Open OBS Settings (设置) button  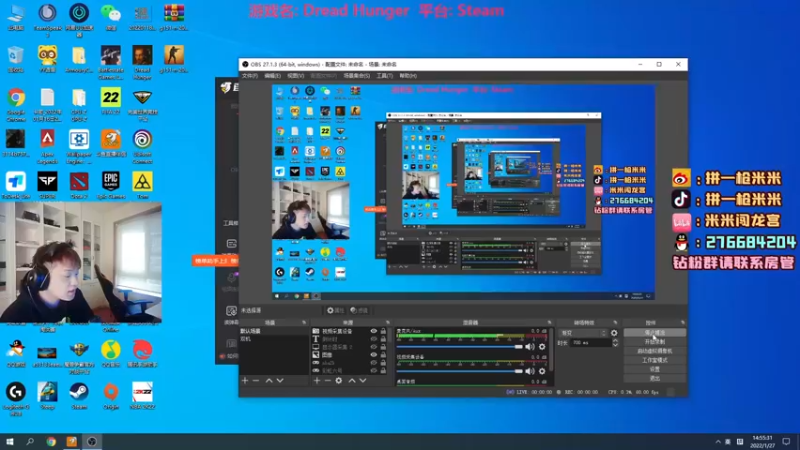tap(655, 369)
